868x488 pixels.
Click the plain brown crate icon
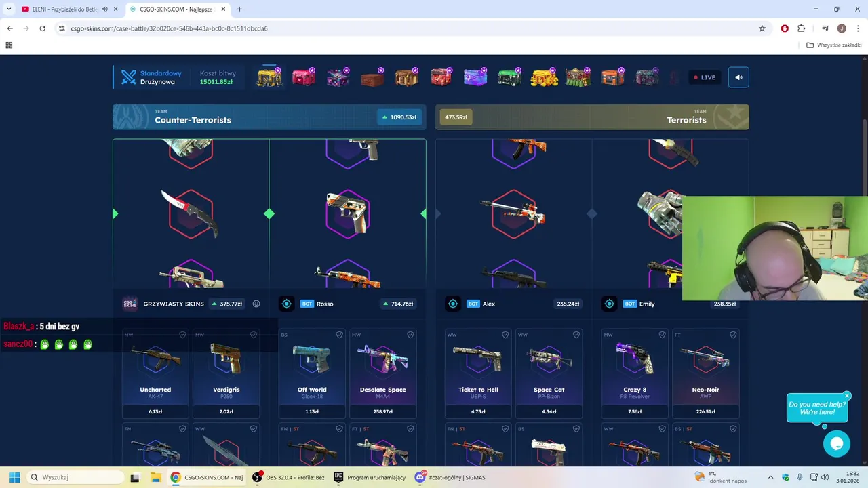point(372,77)
